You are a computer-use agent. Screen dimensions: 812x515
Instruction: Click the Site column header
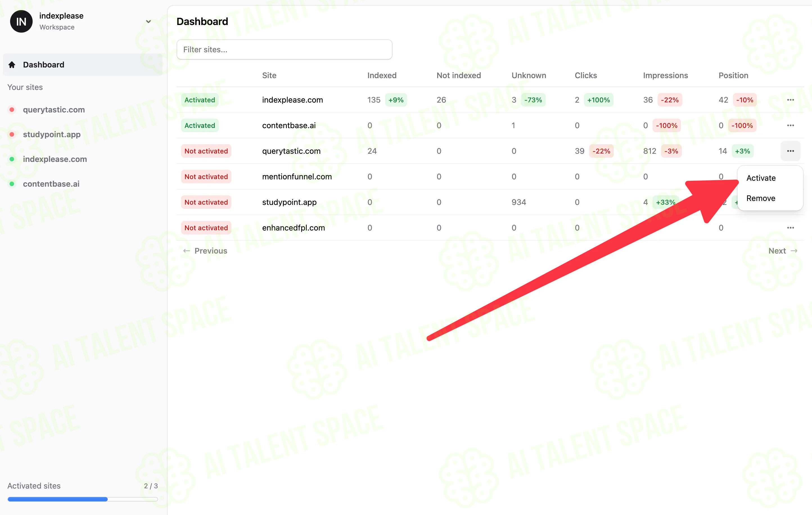269,76
